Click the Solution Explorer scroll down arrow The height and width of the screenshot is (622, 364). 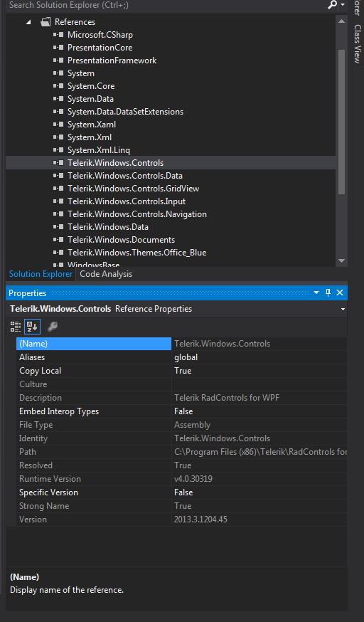[341, 260]
